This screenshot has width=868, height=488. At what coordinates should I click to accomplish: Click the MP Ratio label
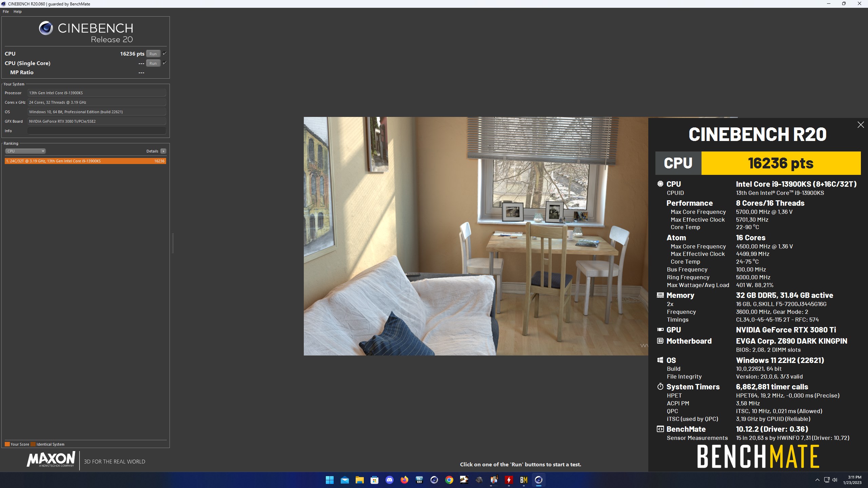[22, 73]
